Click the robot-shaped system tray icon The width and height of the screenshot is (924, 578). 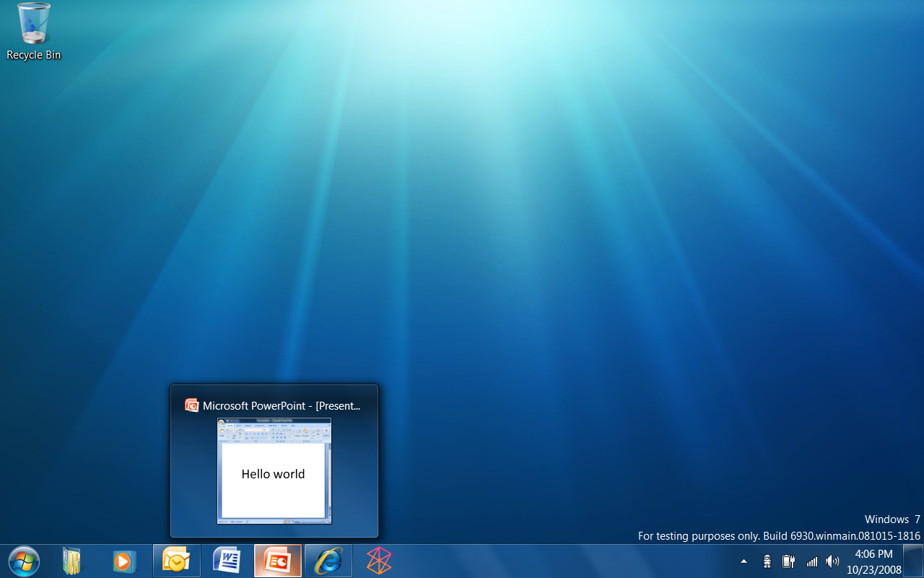coord(767,561)
